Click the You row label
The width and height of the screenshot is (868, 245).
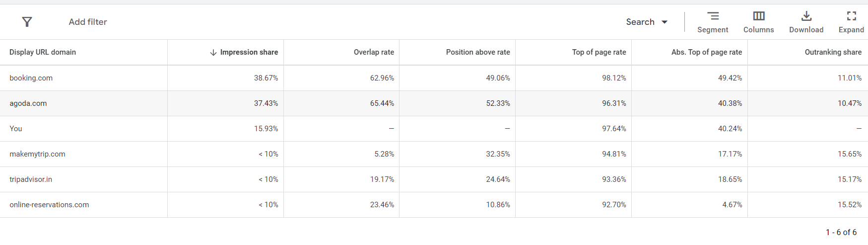(16, 129)
